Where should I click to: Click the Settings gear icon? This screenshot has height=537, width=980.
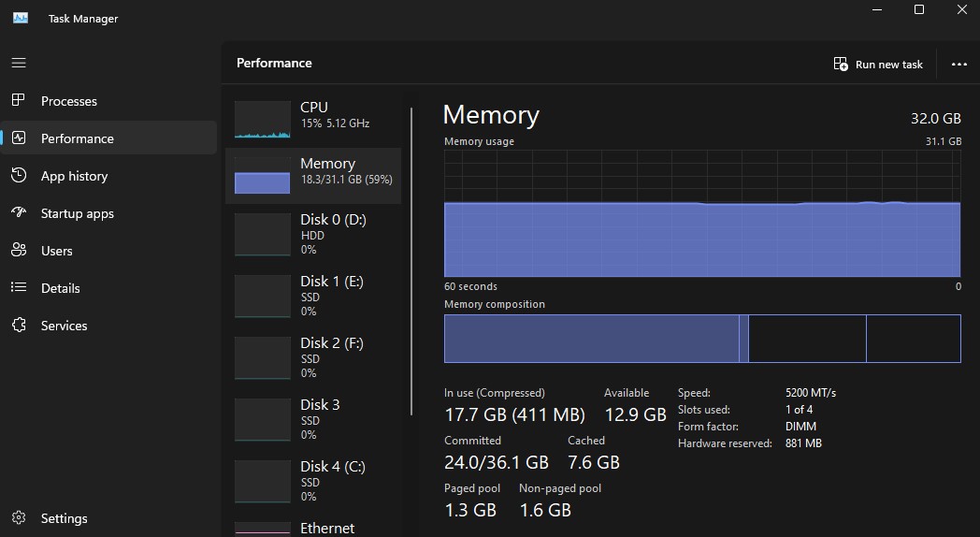coord(19,517)
